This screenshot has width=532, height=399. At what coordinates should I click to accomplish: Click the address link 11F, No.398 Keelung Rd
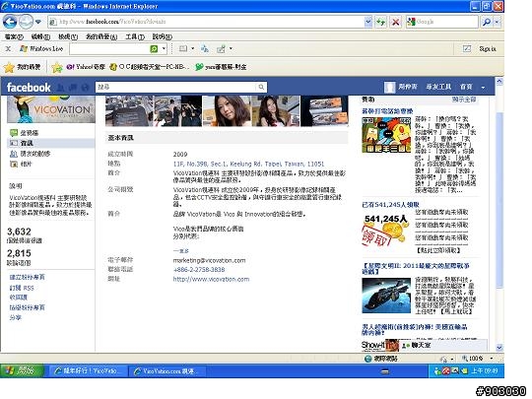[x=248, y=165]
